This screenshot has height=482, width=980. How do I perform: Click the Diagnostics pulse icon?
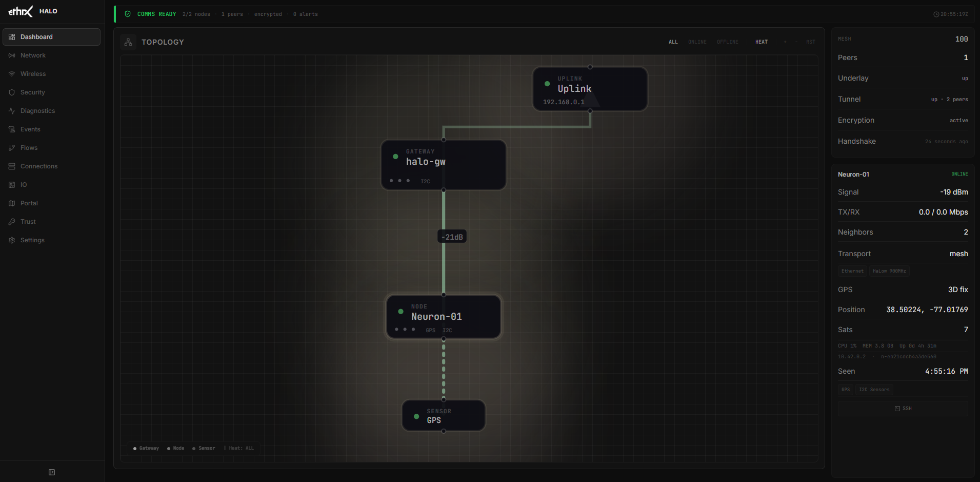(x=12, y=111)
